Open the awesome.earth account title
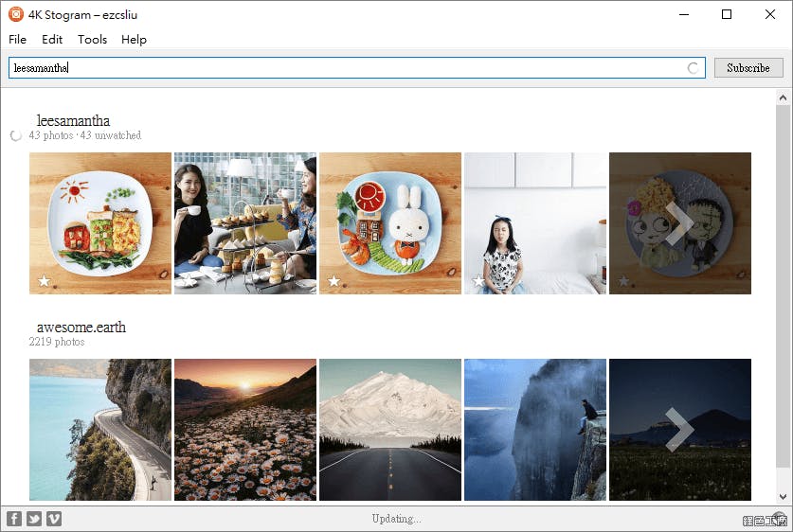Viewport: 793px width, 532px height. click(81, 328)
